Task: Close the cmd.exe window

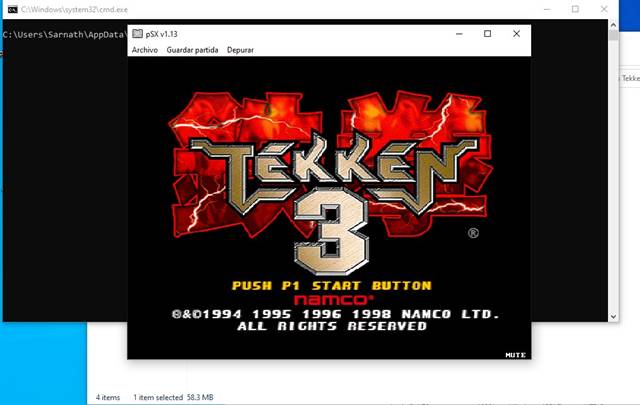Action: [604, 9]
